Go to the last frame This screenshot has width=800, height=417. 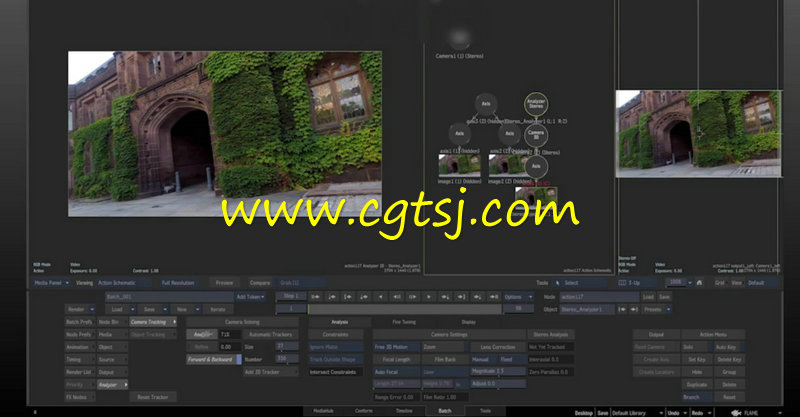coord(494,297)
